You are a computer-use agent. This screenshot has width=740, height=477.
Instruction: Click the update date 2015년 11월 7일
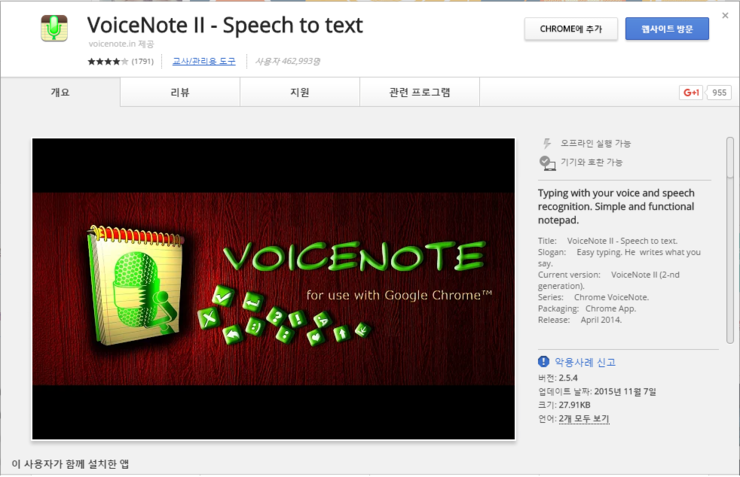click(625, 391)
